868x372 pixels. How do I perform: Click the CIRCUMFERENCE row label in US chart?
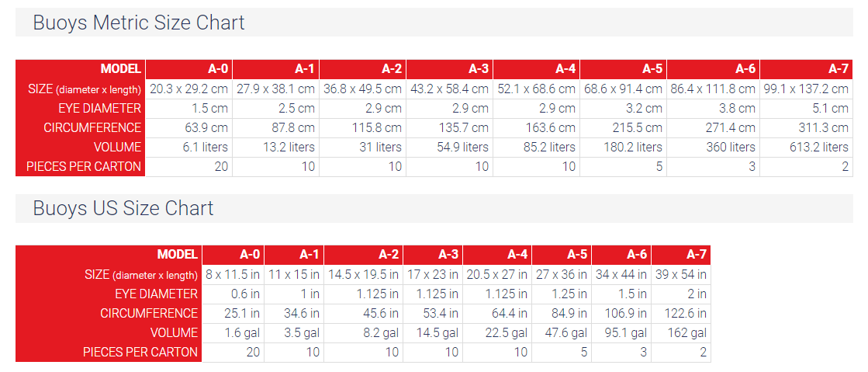coord(149,313)
